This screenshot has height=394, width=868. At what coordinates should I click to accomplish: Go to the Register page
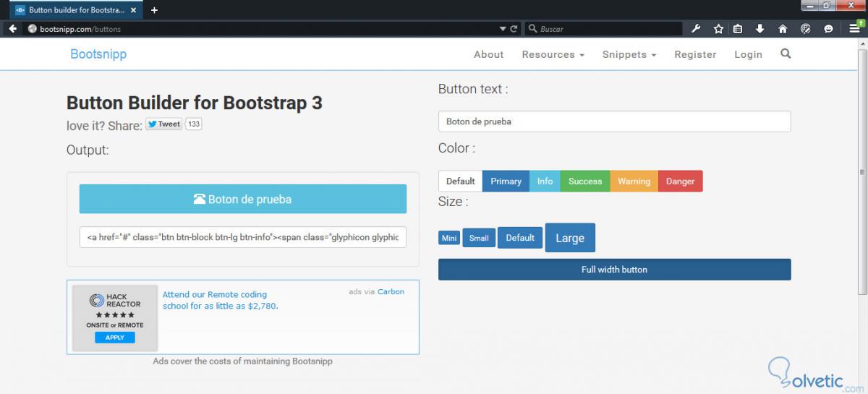[695, 54]
